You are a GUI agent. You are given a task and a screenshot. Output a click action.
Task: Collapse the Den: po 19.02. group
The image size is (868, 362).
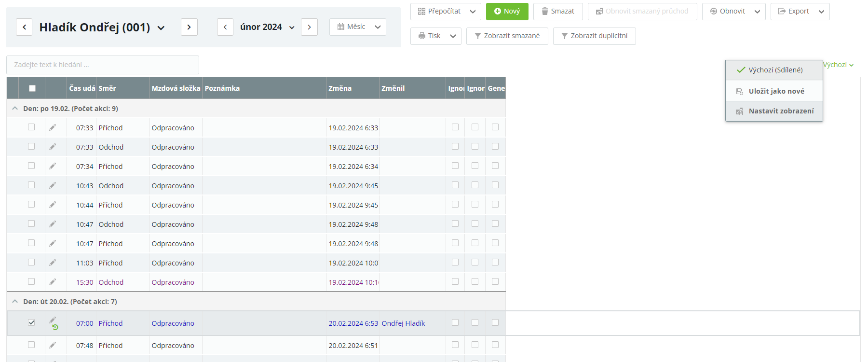pyautogui.click(x=15, y=109)
